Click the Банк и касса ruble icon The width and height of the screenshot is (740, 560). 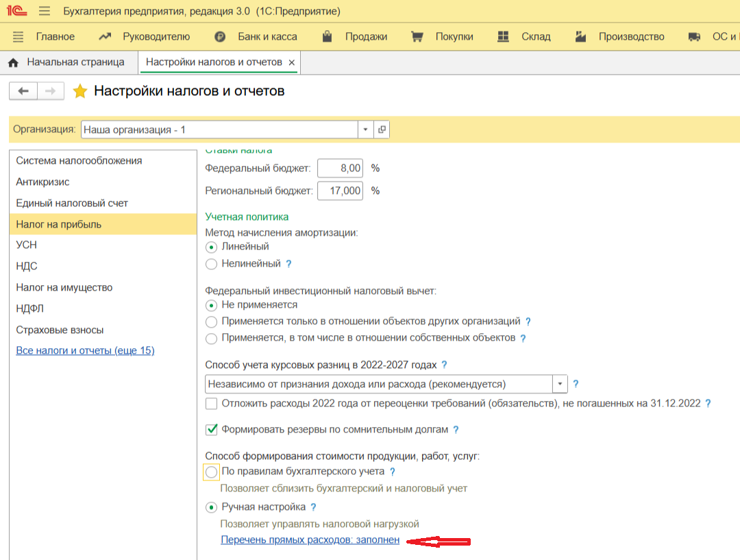220,37
